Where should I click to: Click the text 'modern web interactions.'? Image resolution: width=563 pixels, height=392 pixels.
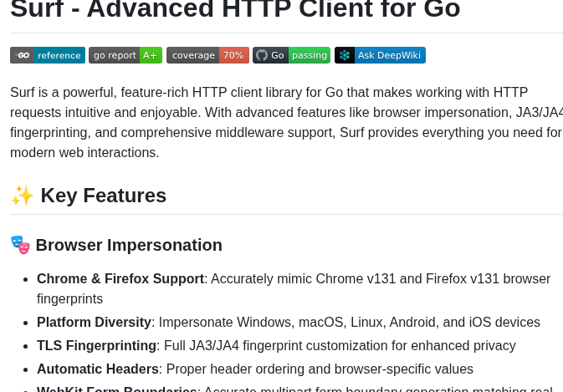84,152
